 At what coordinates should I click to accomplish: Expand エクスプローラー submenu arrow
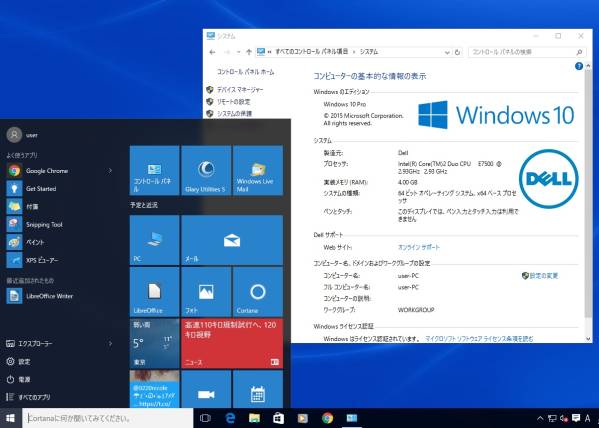click(x=110, y=344)
